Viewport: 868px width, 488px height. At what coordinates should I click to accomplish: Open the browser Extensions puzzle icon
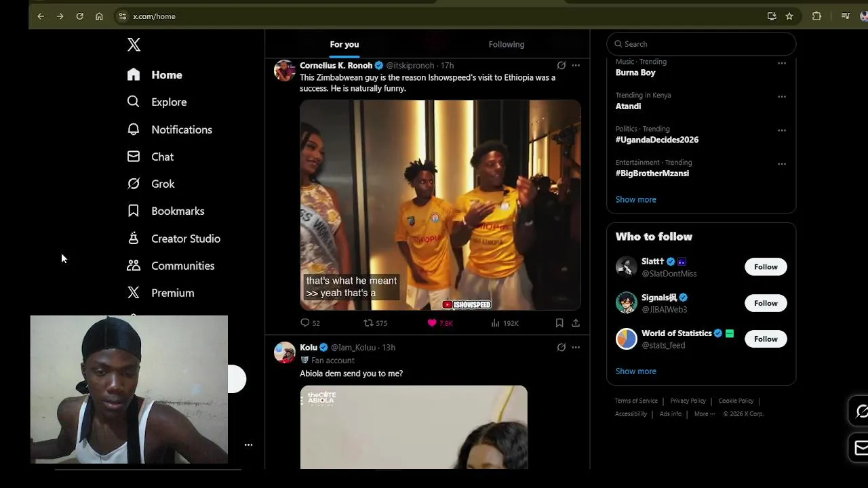click(x=816, y=16)
